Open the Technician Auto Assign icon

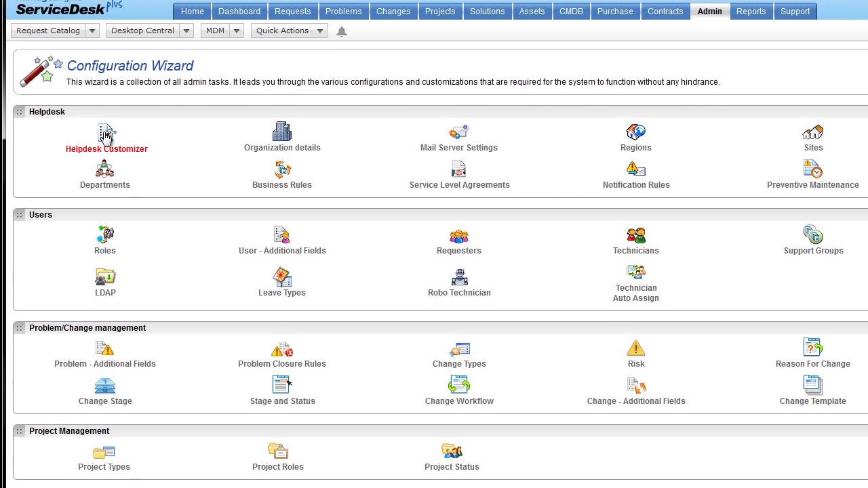636,272
